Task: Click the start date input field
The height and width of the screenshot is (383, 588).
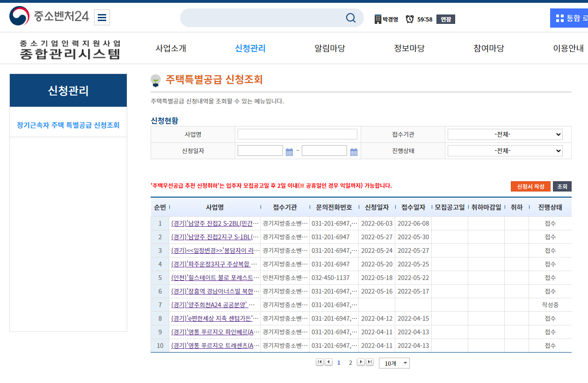Action: tap(260, 151)
